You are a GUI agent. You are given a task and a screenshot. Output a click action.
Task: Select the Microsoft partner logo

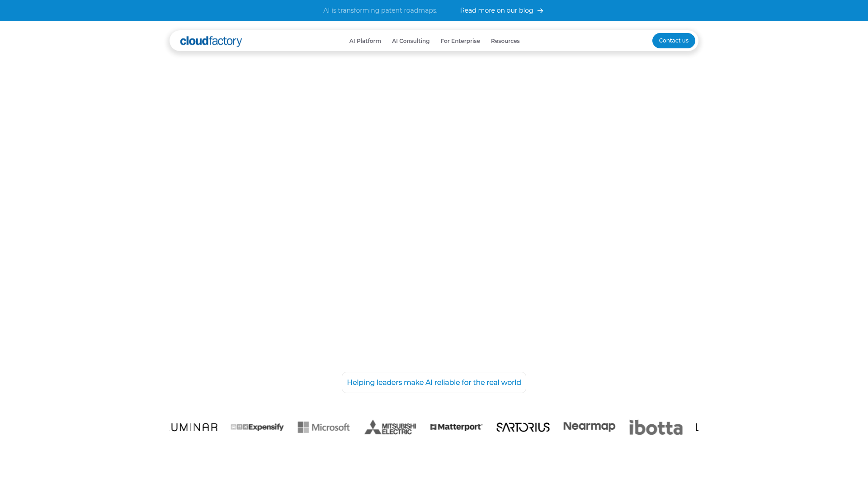[x=323, y=427]
